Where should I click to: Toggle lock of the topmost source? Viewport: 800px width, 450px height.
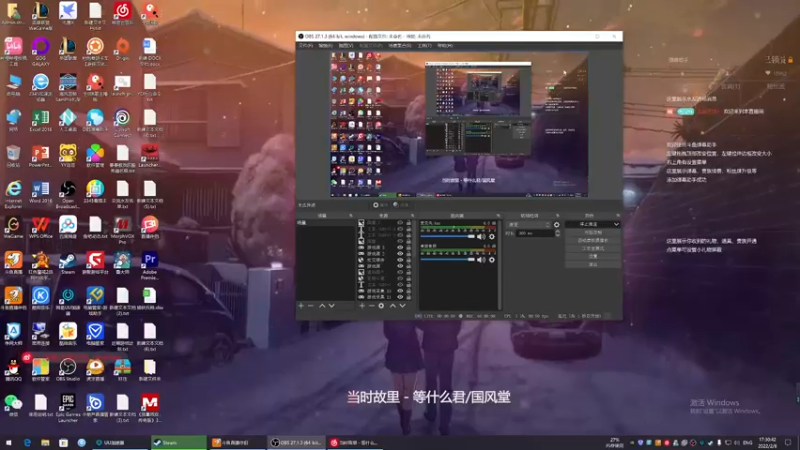(x=408, y=223)
